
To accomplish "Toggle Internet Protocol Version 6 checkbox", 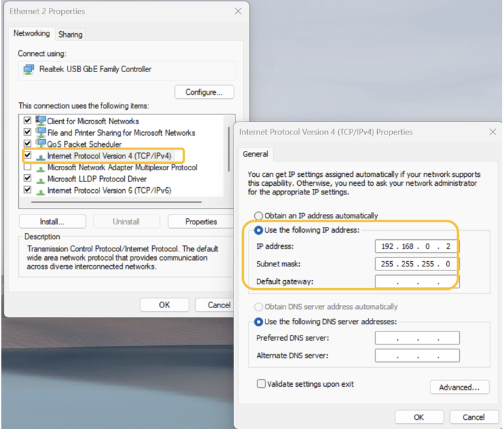I will (x=28, y=190).
